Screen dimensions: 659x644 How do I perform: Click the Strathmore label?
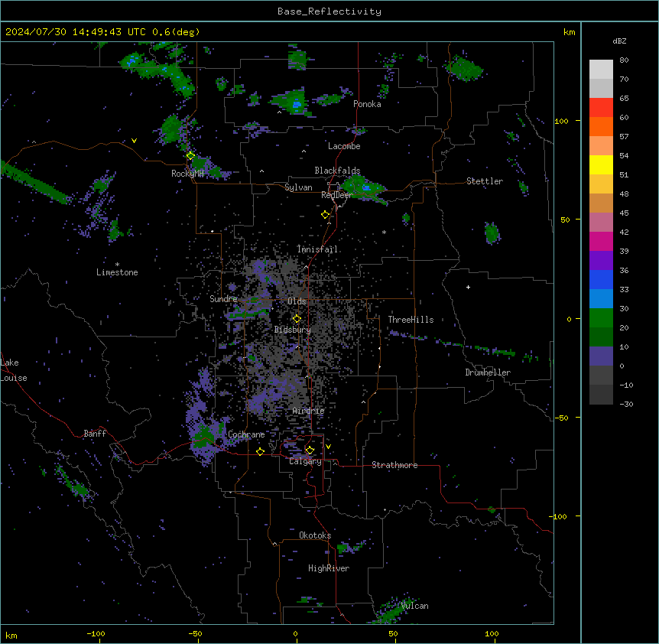[x=394, y=465]
